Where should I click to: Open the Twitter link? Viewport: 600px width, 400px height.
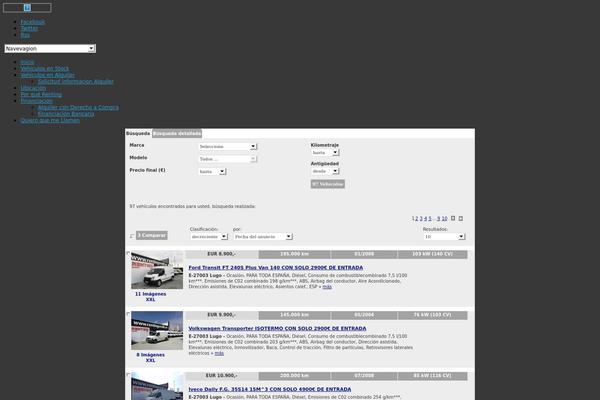(x=29, y=28)
